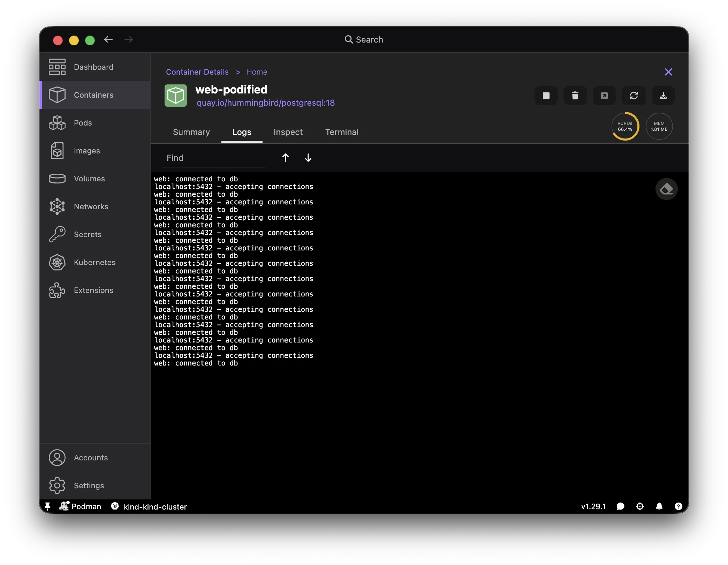Open Kubernetes wheel icon in sidebar
The image size is (728, 565).
pyautogui.click(x=57, y=262)
